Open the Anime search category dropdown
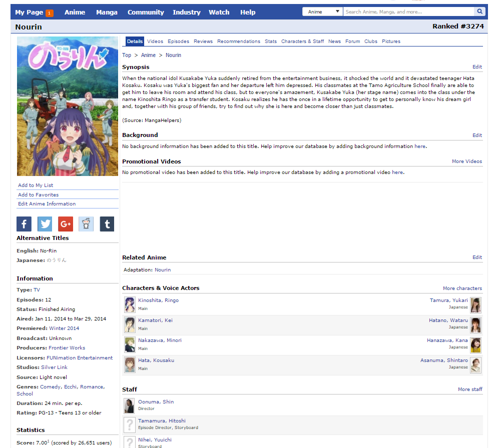 (x=322, y=12)
